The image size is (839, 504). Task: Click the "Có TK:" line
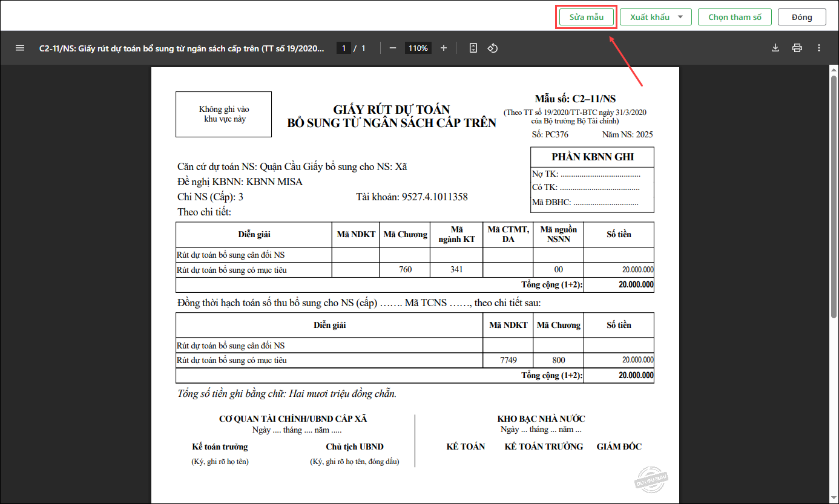point(586,188)
